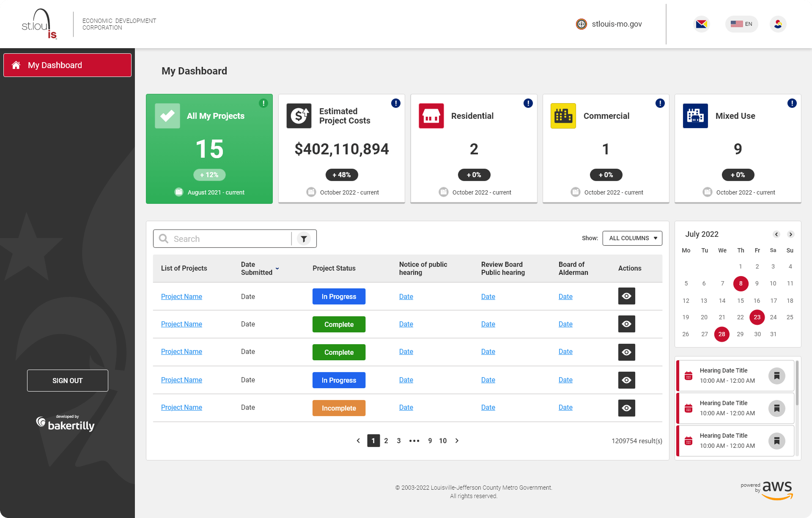Click info icon on Mixed Use card
Image resolution: width=812 pixels, height=518 pixels.
(792, 103)
